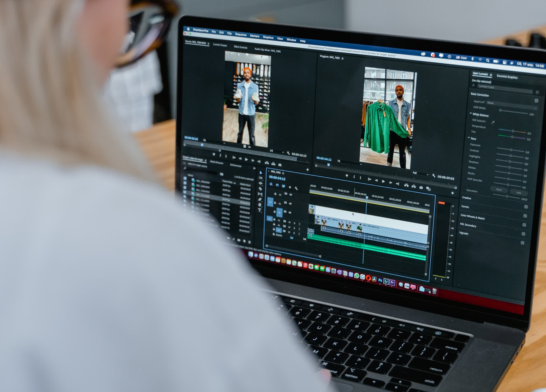The height and width of the screenshot is (392, 546).
Task: Toggle insert sequences as nests button
Action: (x=271, y=184)
